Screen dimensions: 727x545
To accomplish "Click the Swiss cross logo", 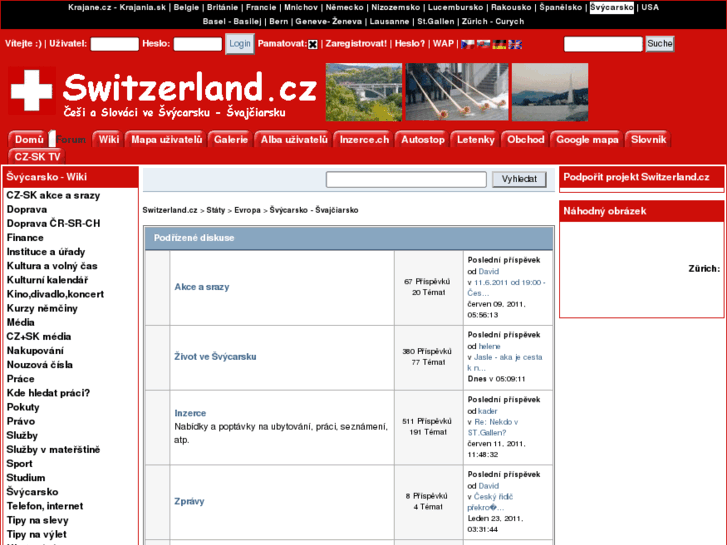I will (32, 90).
